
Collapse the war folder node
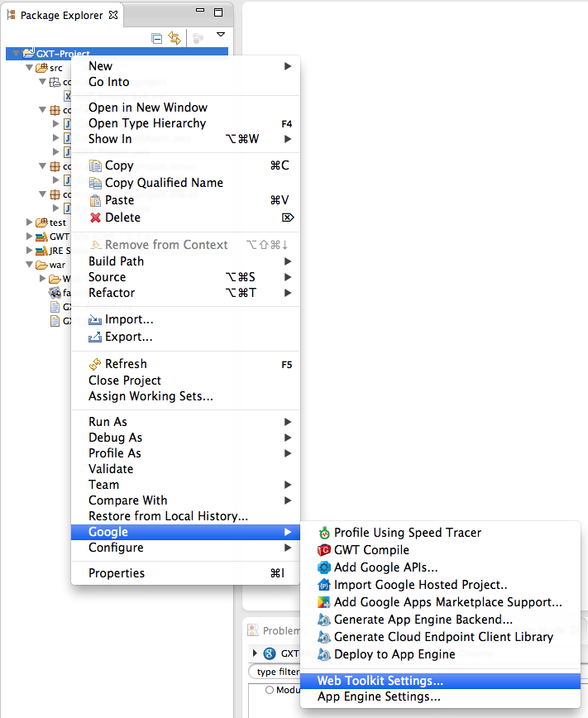29,265
